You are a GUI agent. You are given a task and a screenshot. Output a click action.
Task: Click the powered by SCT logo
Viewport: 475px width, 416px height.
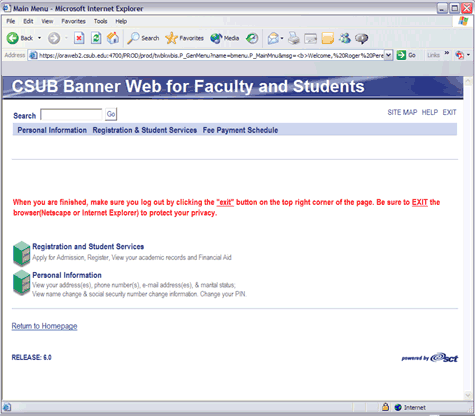pos(430,358)
